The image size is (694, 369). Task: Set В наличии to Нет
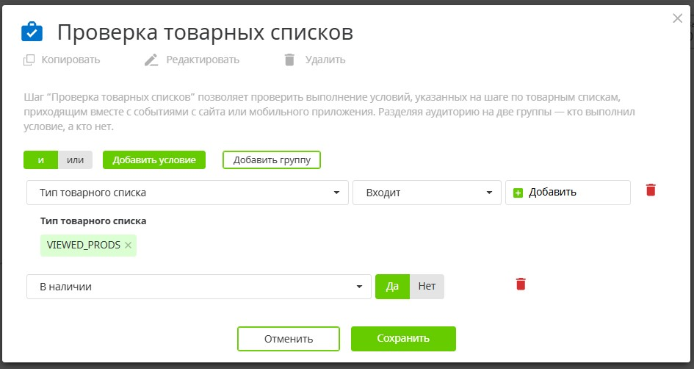point(427,286)
